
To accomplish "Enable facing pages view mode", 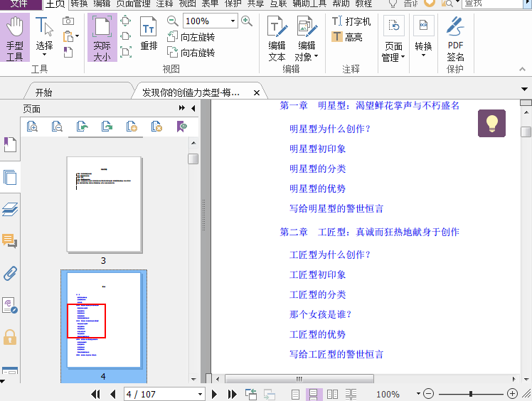I will 332,394.
